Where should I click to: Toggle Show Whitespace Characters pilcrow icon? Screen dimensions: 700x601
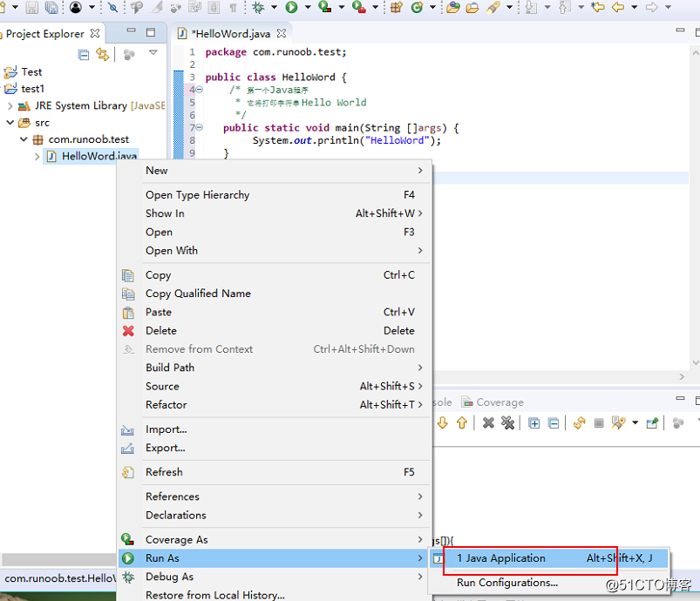click(233, 7)
